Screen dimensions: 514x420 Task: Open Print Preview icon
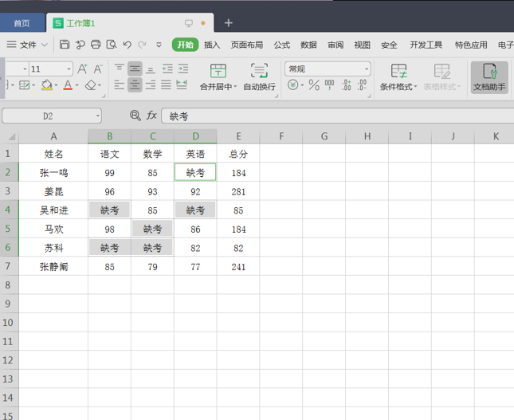(x=112, y=45)
